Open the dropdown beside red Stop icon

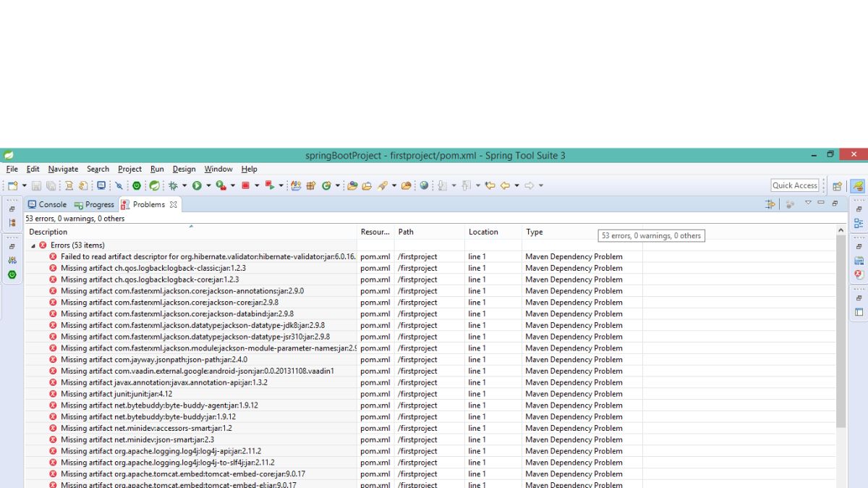click(257, 186)
